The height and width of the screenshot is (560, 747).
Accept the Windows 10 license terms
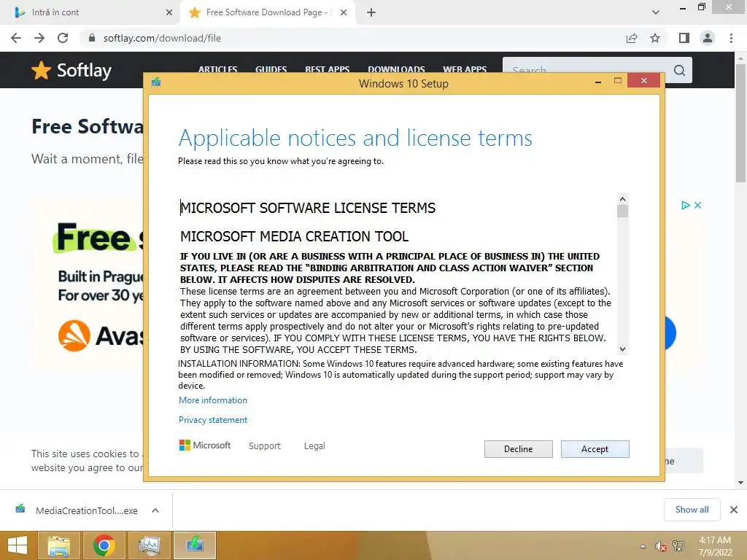(x=595, y=449)
